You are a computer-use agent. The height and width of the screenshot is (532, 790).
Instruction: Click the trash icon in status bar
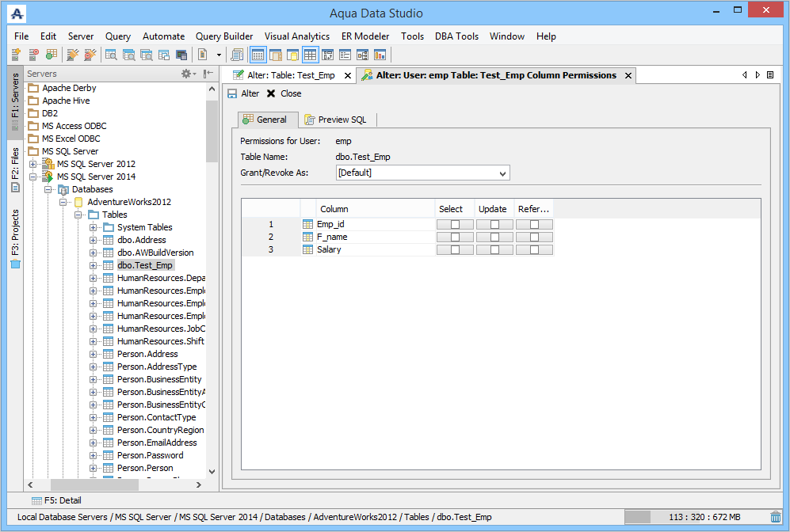click(x=776, y=517)
